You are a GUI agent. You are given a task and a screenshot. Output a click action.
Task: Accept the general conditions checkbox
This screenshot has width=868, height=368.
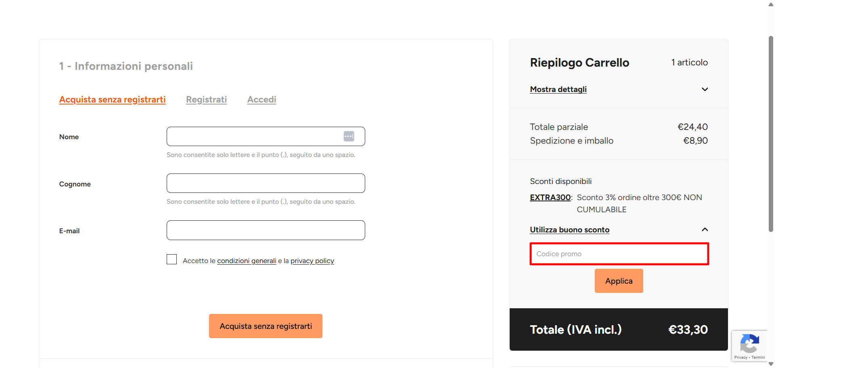coord(172,259)
